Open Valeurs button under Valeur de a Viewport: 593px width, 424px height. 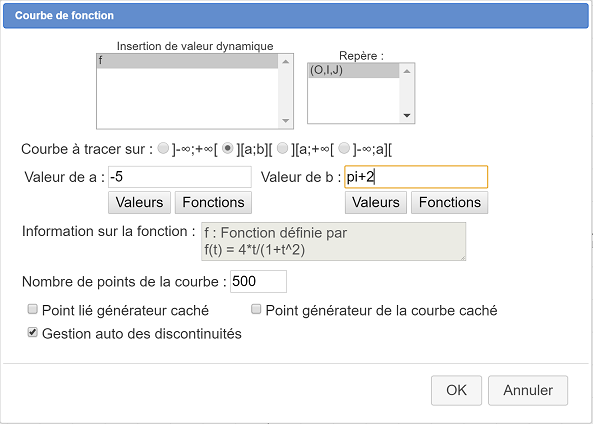tap(140, 202)
